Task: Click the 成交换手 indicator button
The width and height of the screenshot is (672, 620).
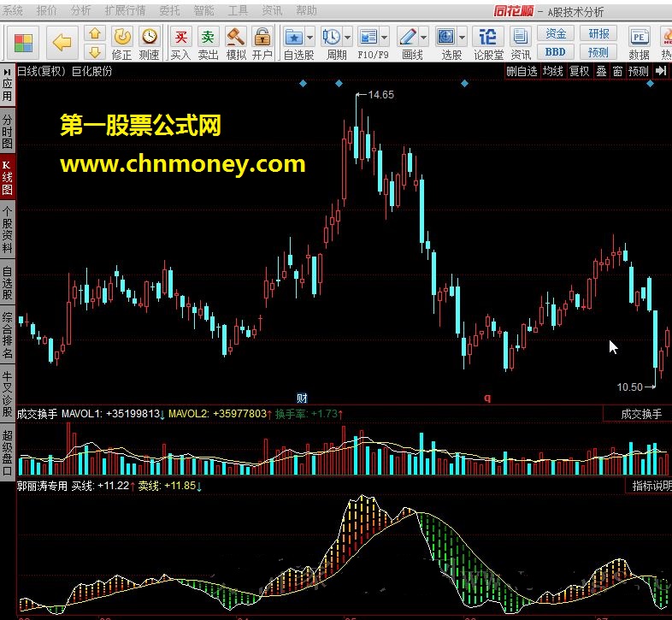Action: [x=641, y=414]
